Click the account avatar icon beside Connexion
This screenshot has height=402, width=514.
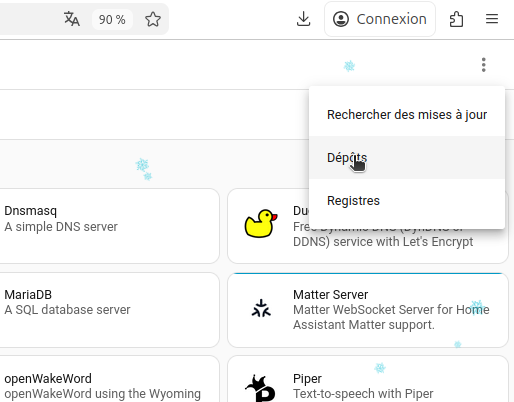coord(341,19)
